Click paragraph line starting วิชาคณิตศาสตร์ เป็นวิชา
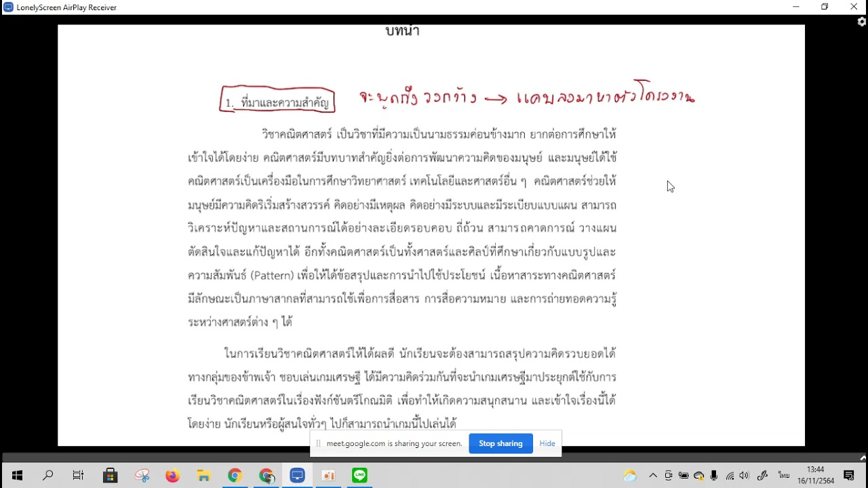 [x=439, y=134]
